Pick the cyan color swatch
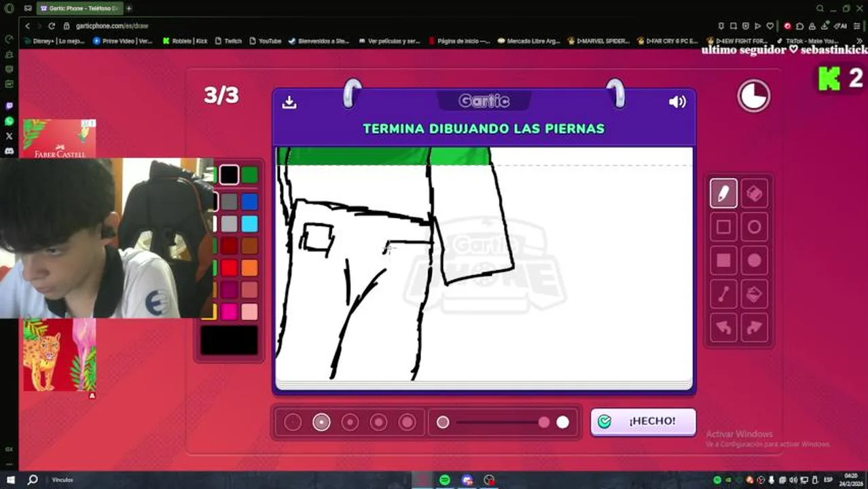868x489 pixels. click(x=250, y=223)
